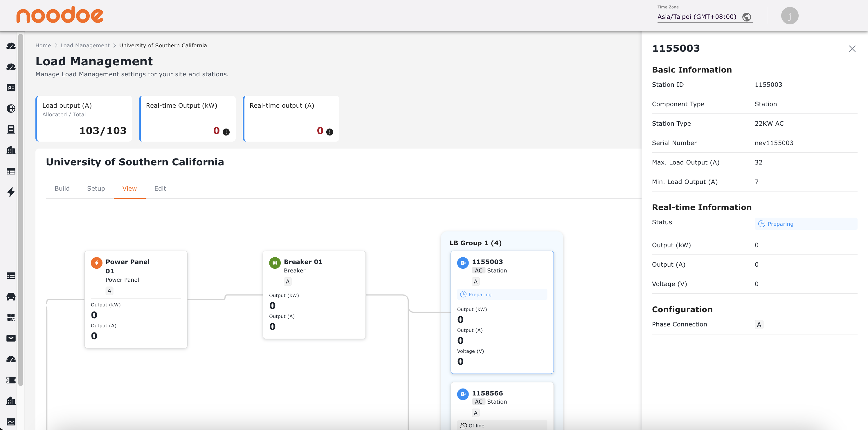Click the AC badge on station 1158566

[478, 402]
